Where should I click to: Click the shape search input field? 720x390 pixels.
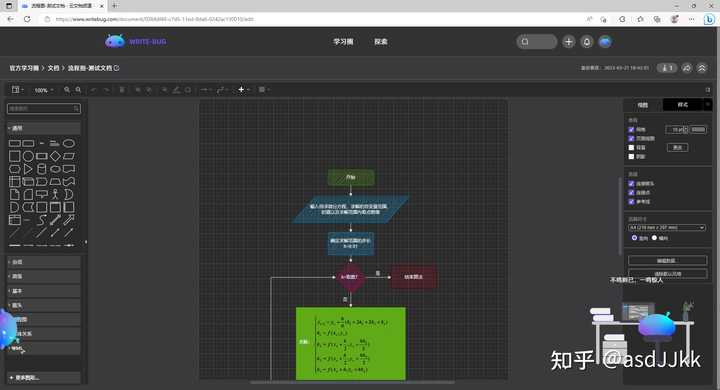44,108
